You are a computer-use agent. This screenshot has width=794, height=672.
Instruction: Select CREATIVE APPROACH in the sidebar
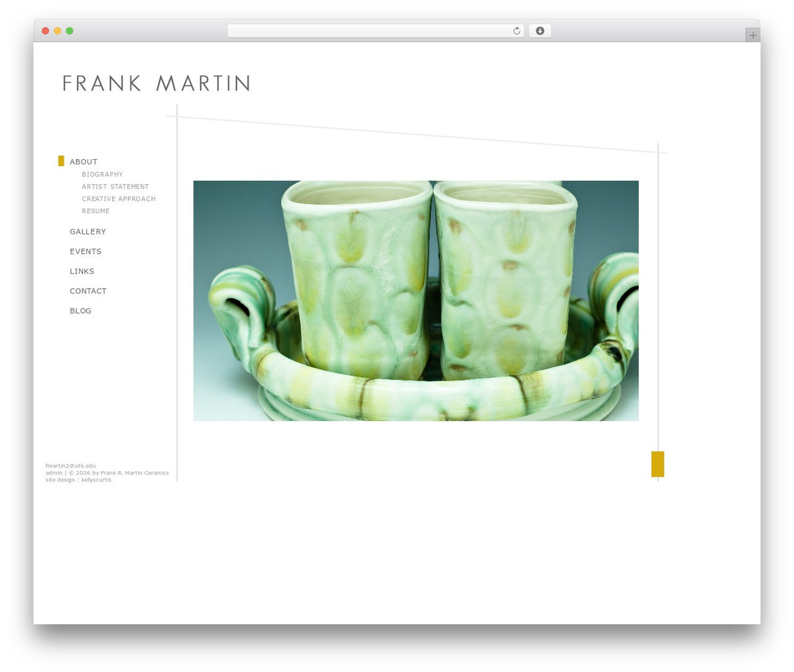tap(118, 199)
